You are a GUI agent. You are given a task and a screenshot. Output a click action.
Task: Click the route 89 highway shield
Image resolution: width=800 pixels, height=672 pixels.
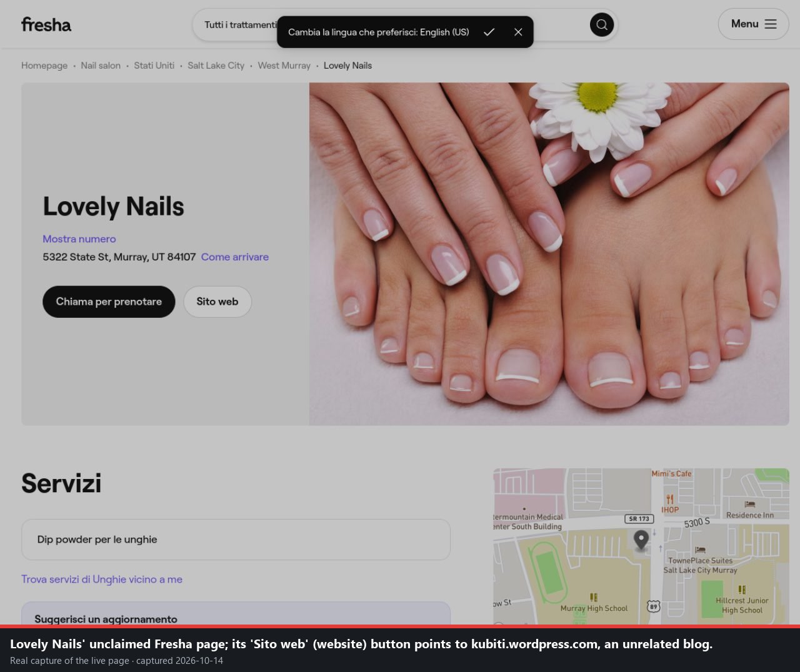[x=653, y=606]
